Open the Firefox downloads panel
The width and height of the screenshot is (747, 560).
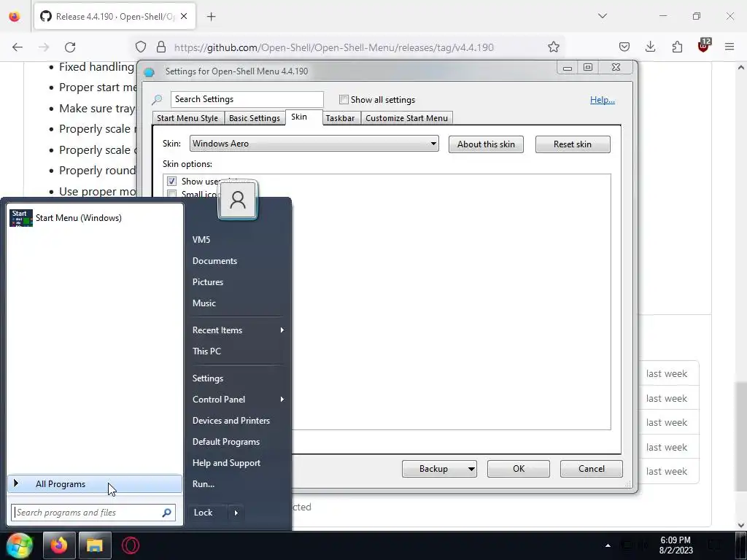pyautogui.click(x=650, y=47)
